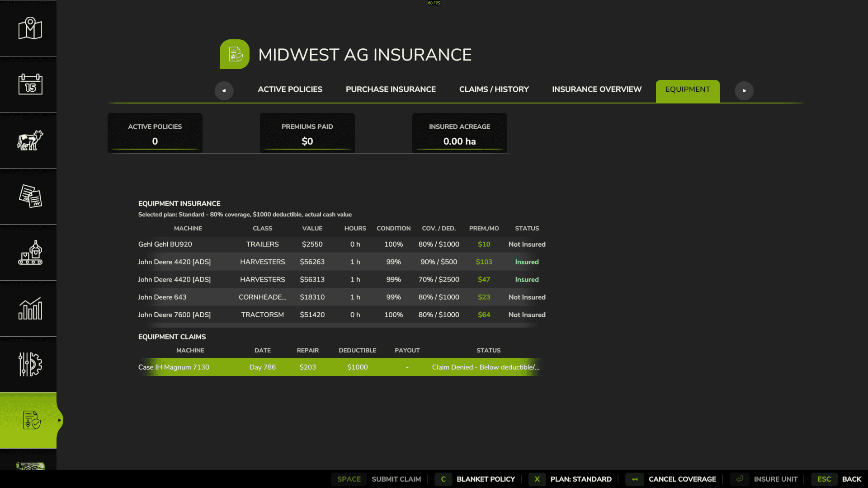The height and width of the screenshot is (488, 868).
Task: Click the backspace key hint icon
Action: click(x=635, y=479)
